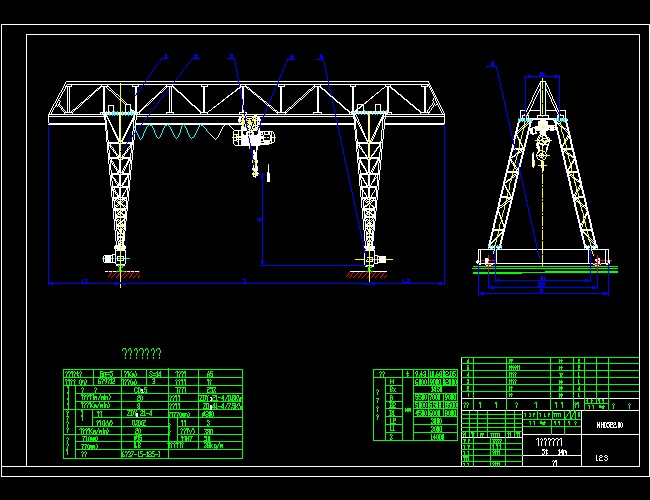Pick the left support leg in the front view
Screen dimensions: 650x500
click(x=120, y=180)
